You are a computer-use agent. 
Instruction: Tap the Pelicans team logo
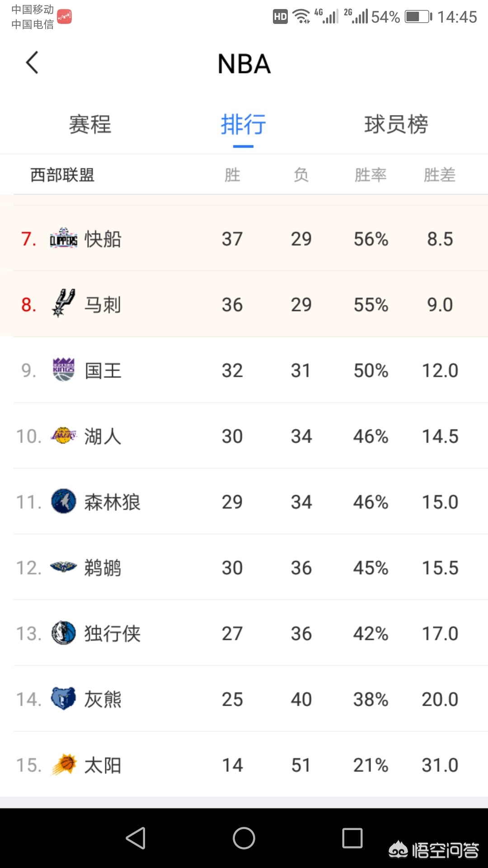click(x=63, y=567)
